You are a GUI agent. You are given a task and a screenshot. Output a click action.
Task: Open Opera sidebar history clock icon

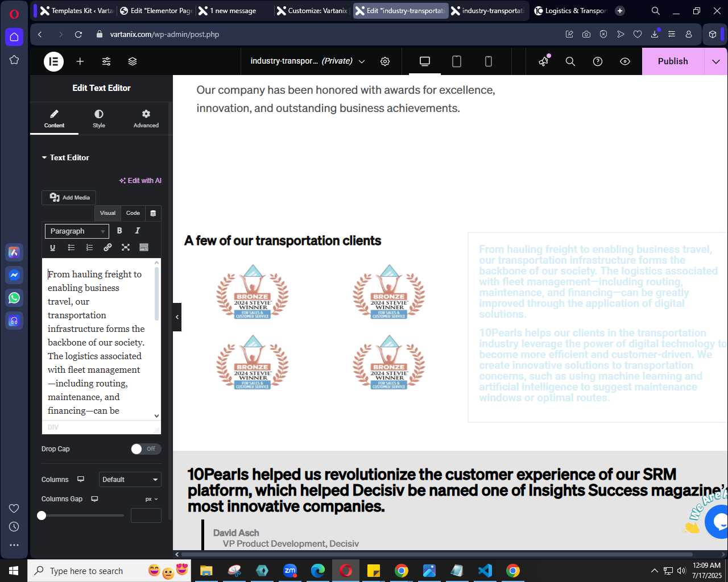(14, 527)
